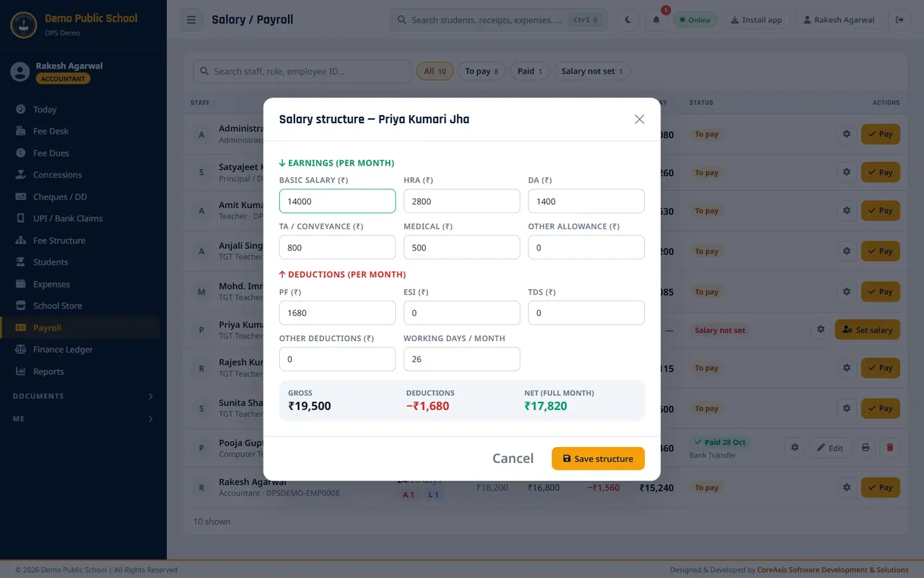Open the UPI / Bank Claims icon
This screenshot has width=924, height=578.
pos(21,218)
